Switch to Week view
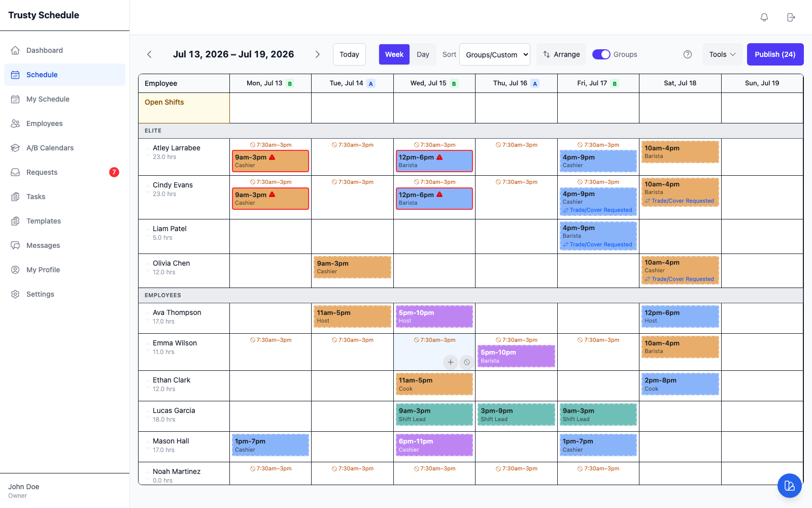 click(394, 54)
